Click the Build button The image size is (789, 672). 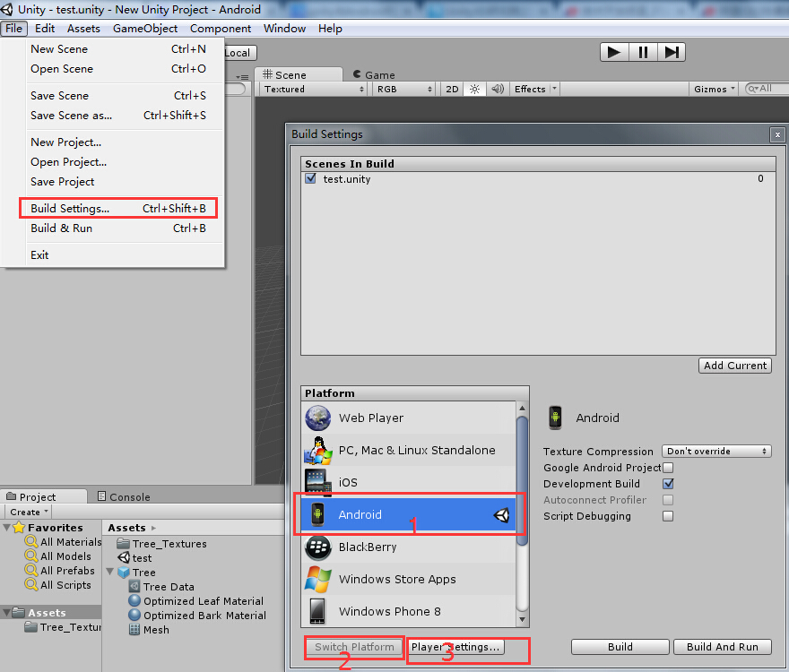click(620, 647)
